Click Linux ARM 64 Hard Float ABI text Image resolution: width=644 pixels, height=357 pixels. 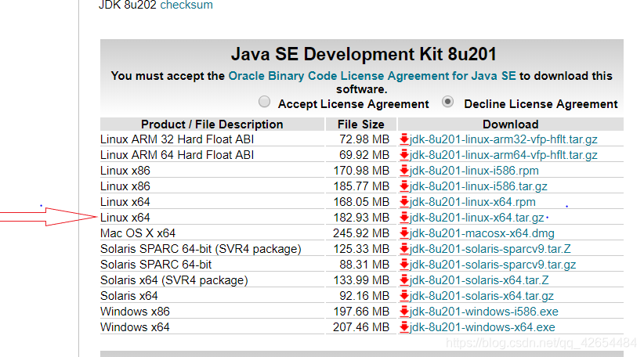click(x=177, y=155)
